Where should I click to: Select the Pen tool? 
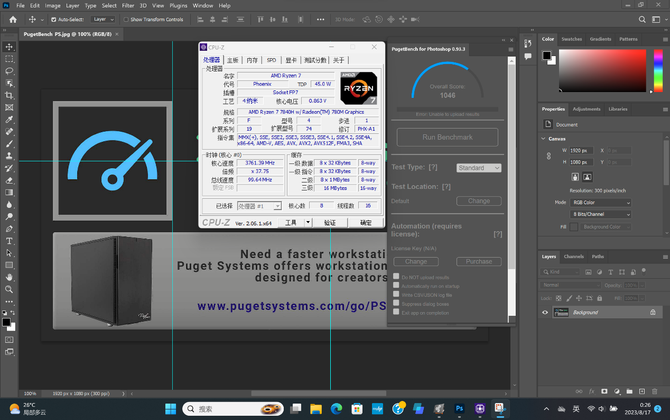tap(9, 229)
